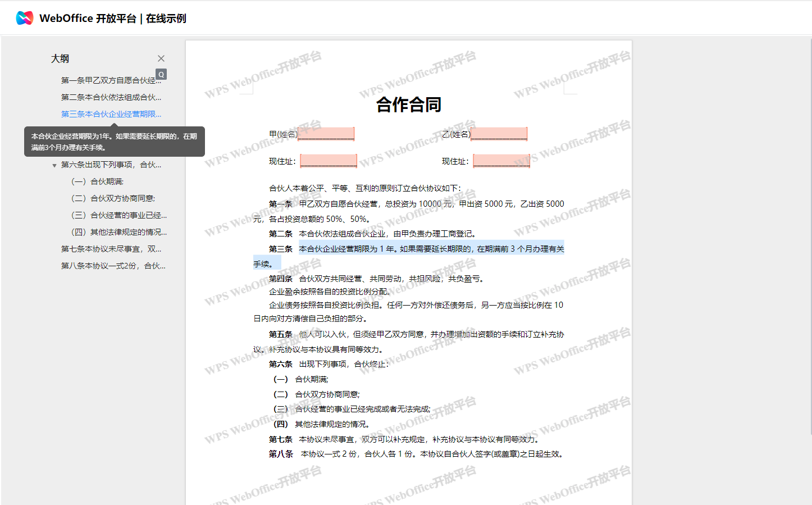Click the 现住址 field under 乙
The width and height of the screenshot is (812, 505).
(x=501, y=161)
